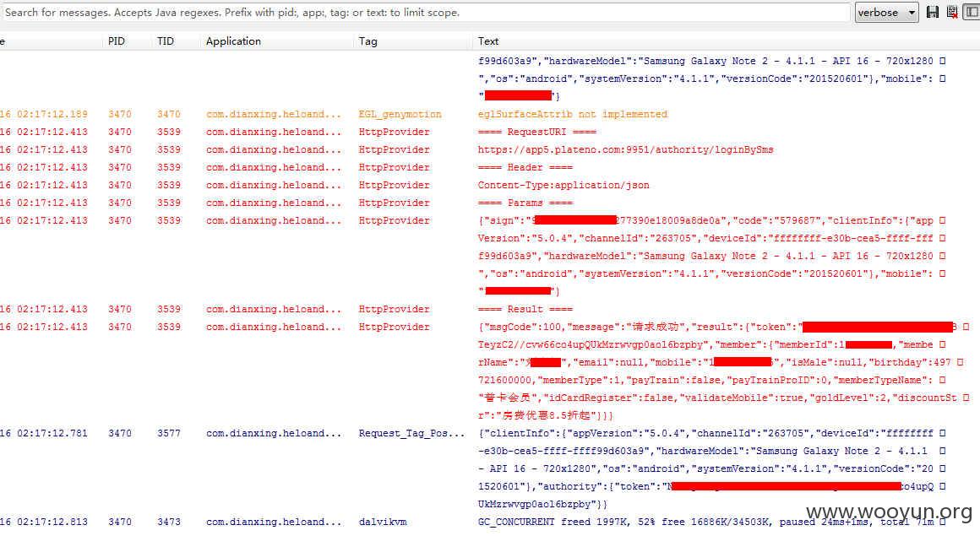Select the Text column header

coord(488,41)
